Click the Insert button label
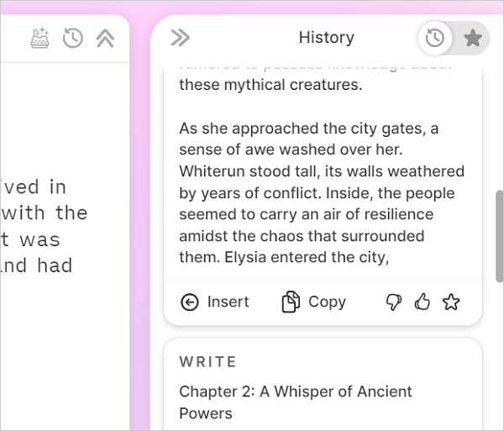This screenshot has width=504, height=431. (x=228, y=302)
